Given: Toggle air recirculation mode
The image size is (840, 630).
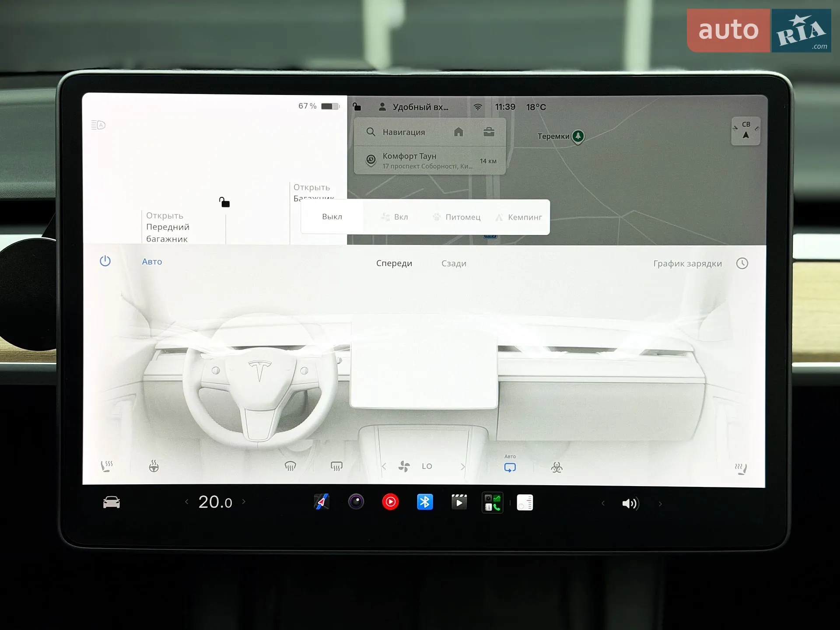Looking at the screenshot, I should tap(510, 467).
